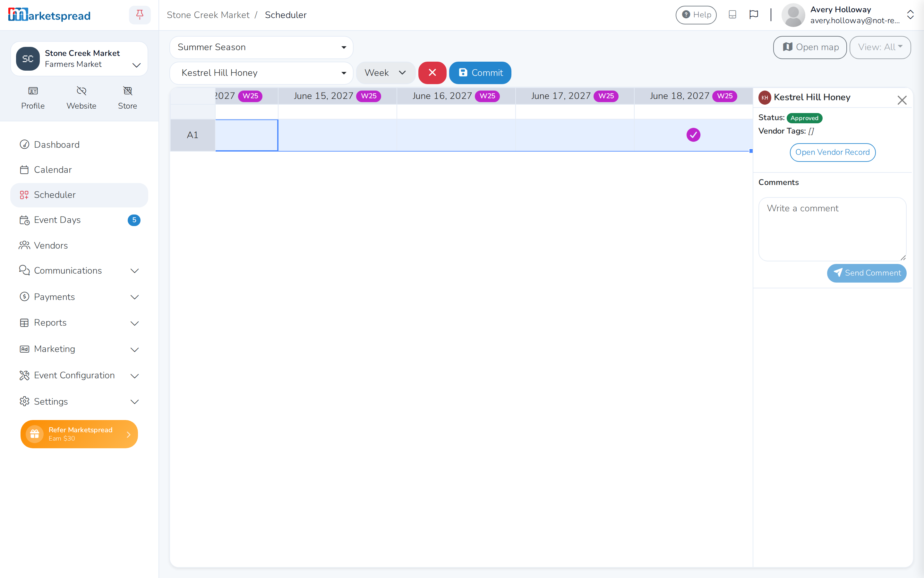Click the Help button
Screen dimensions: 924x578
(696, 15)
